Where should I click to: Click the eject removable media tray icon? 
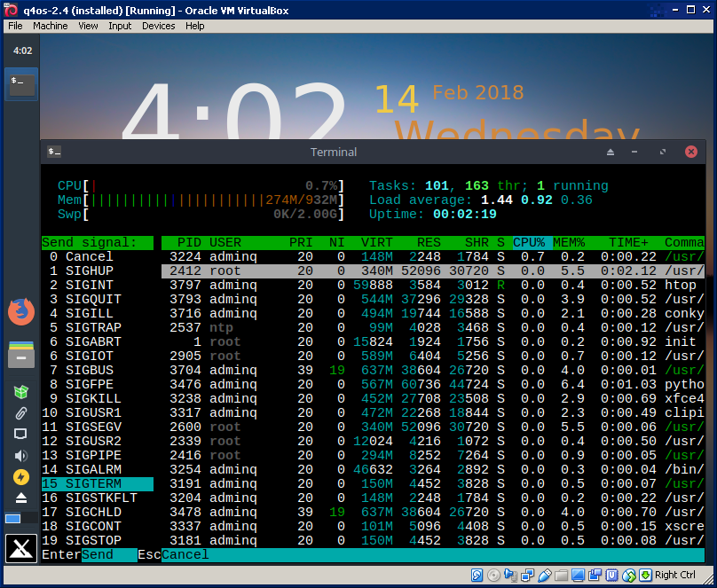coord(20,498)
